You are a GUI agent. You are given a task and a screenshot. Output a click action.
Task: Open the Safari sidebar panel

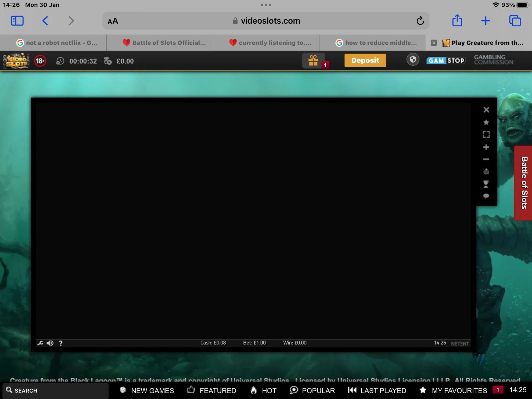pos(17,21)
